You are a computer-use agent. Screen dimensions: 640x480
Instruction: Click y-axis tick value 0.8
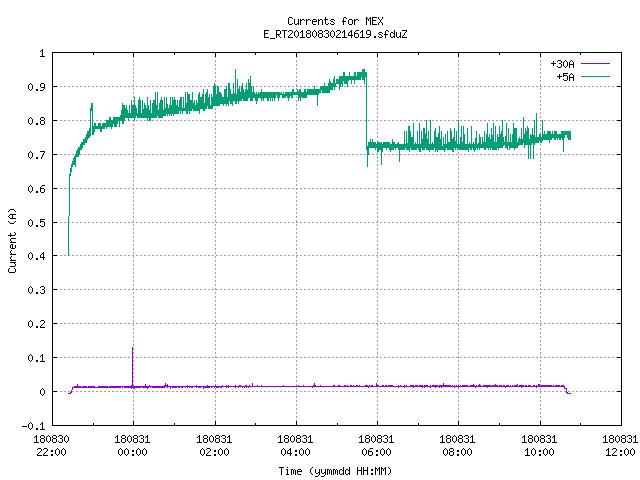[36, 121]
